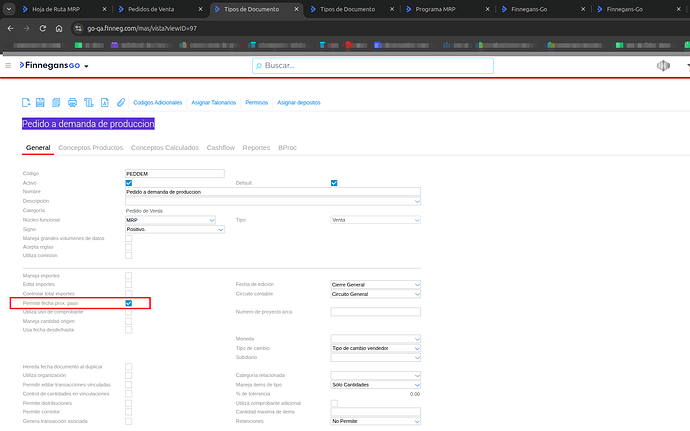Click the Codigo field containing PEDDEM
Screen dimensions: 690x431
tap(175, 173)
